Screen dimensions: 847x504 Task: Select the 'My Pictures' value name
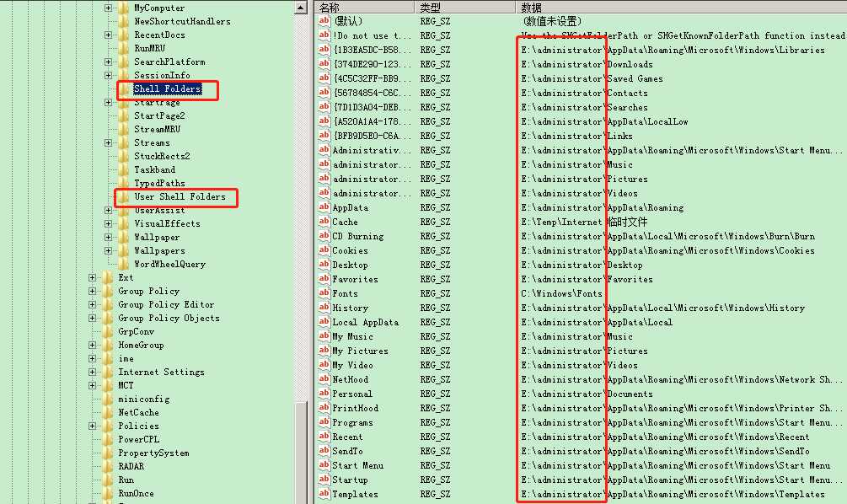(360, 351)
